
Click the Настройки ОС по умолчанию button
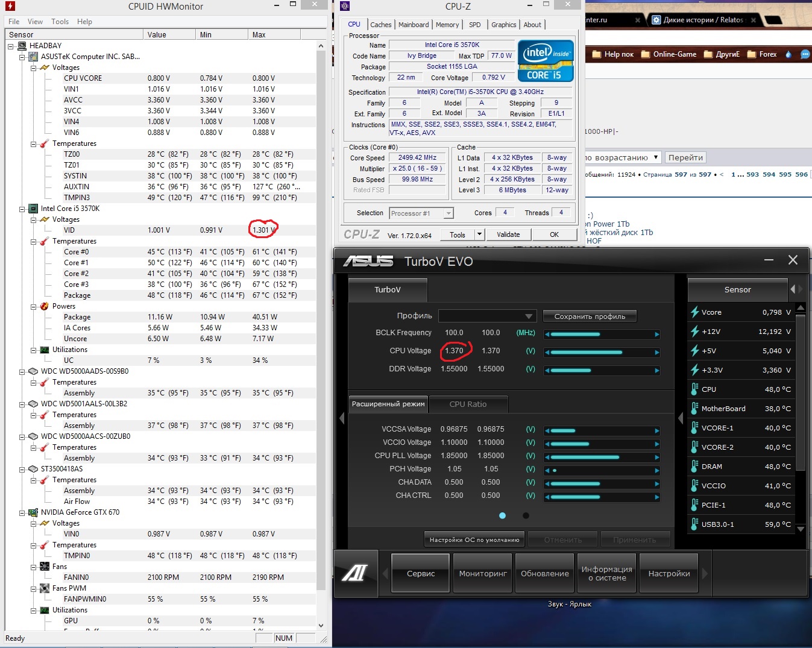click(x=474, y=540)
